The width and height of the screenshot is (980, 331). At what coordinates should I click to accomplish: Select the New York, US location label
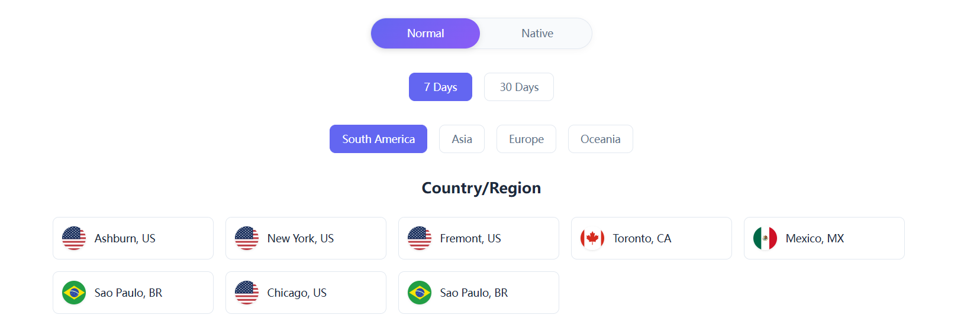300,238
